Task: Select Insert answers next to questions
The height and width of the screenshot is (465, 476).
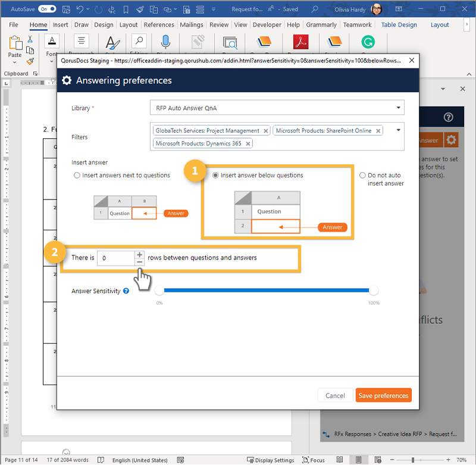Action: (77, 175)
